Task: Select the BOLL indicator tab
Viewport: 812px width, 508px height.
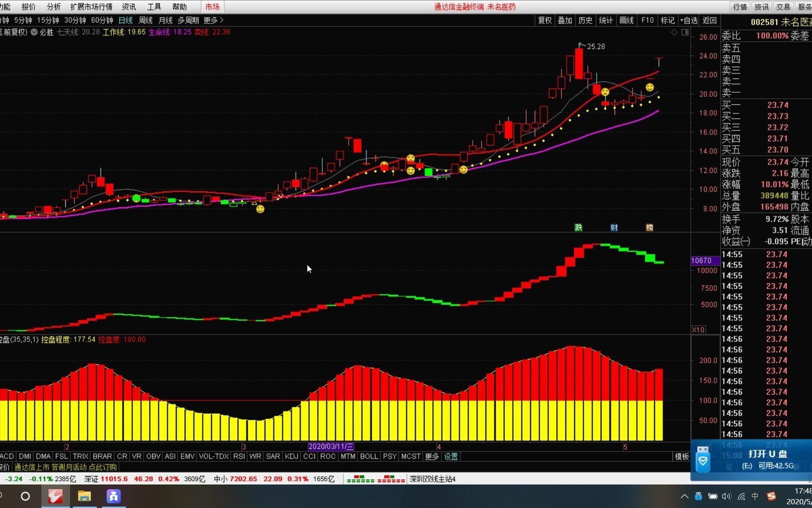Action: [x=369, y=456]
